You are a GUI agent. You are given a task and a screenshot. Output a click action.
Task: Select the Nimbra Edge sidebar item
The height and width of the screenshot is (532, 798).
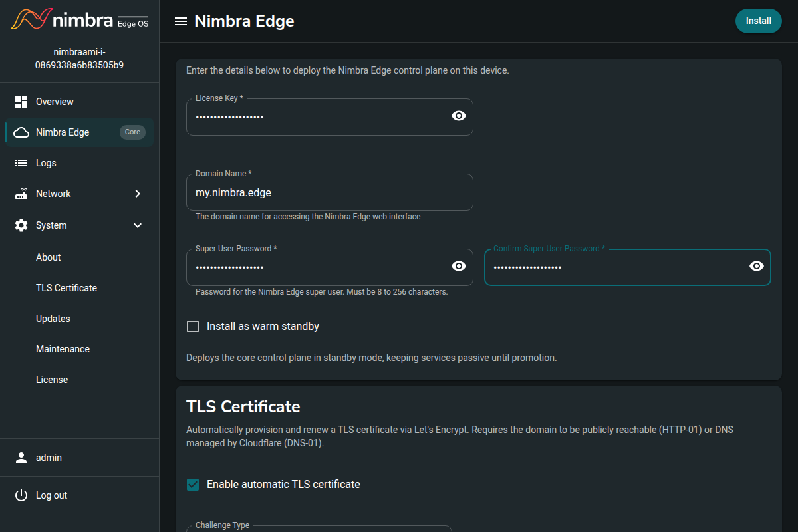click(x=79, y=132)
